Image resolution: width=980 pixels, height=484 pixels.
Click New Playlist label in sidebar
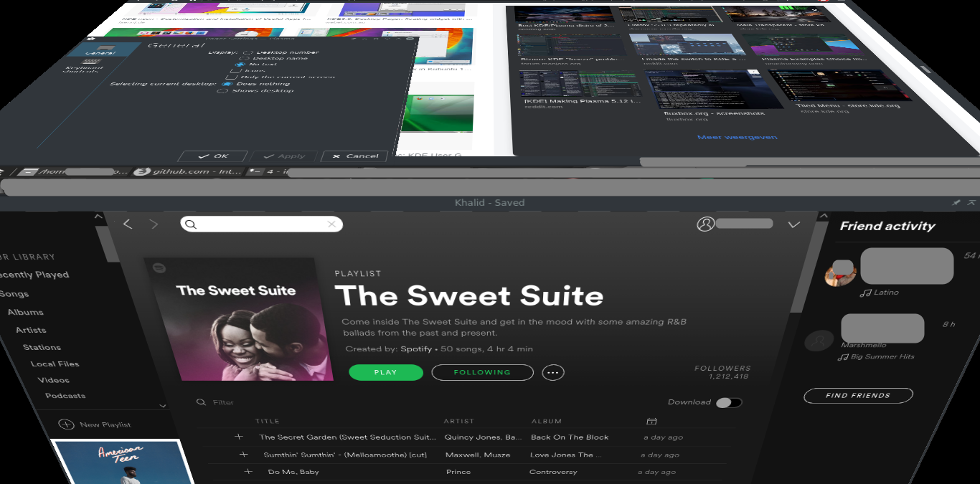coord(105,424)
